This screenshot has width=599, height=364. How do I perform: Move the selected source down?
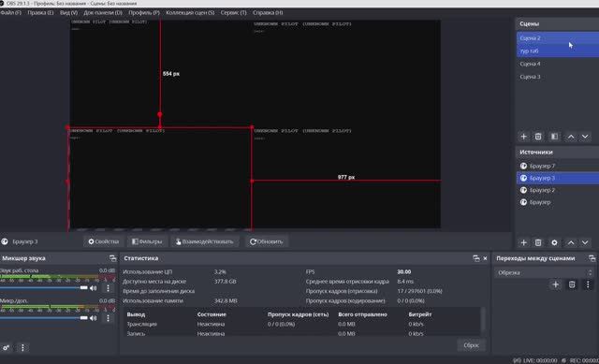585,242
